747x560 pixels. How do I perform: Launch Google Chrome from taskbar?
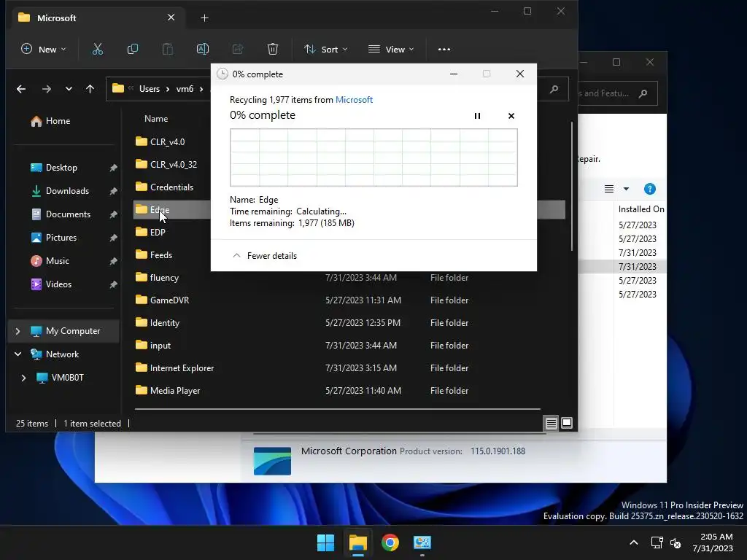(390, 542)
